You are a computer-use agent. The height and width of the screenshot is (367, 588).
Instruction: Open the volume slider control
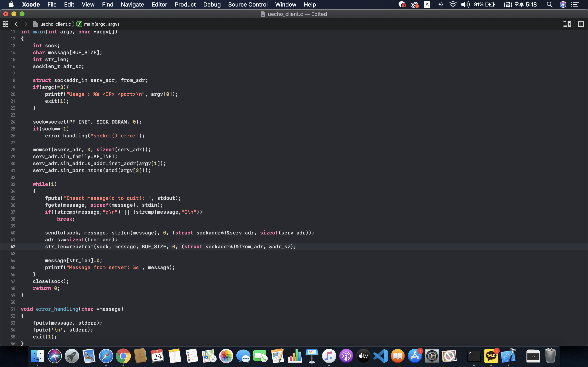(x=465, y=5)
